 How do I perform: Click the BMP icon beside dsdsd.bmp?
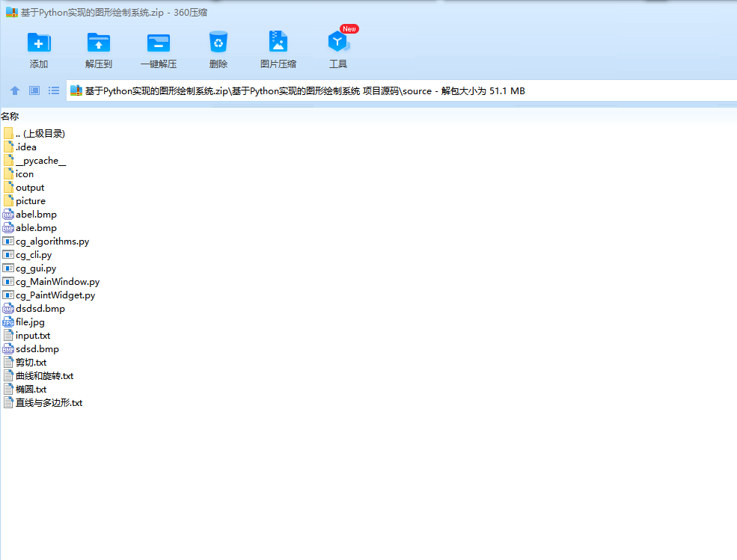pos(8,309)
